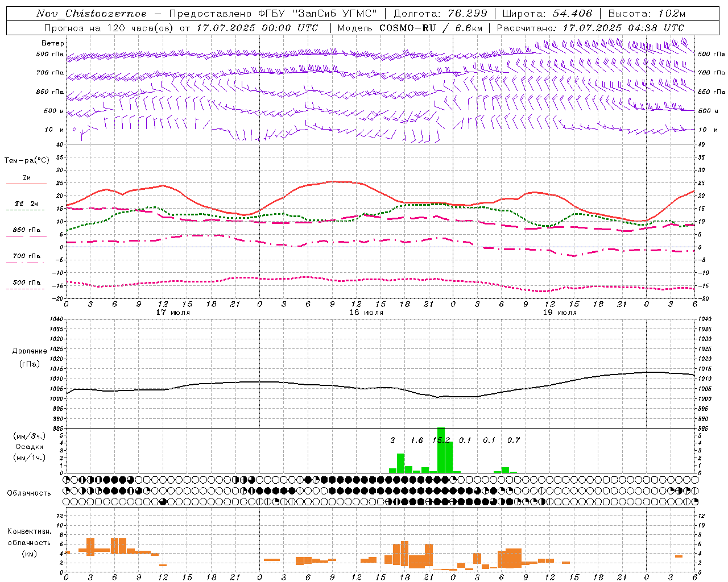Screen dimensions: 728x582
Task: Click the model label COSMO-RU / 6.6км
Action: pos(431,28)
